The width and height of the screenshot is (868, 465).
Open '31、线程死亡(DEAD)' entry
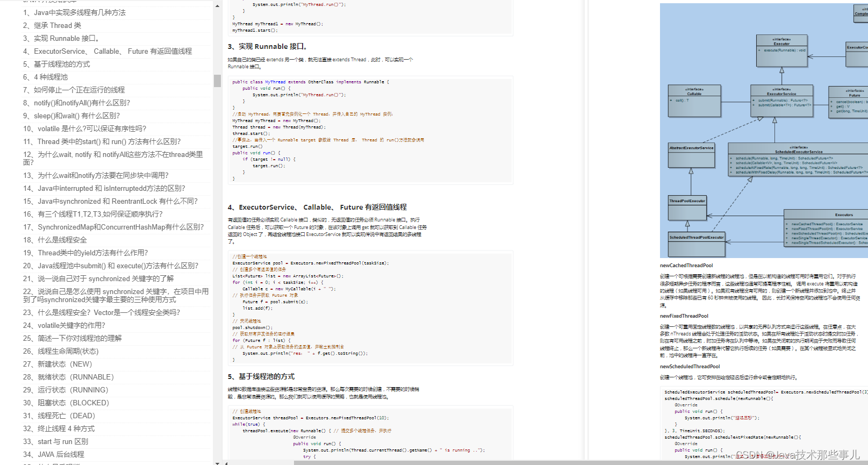pos(59,416)
